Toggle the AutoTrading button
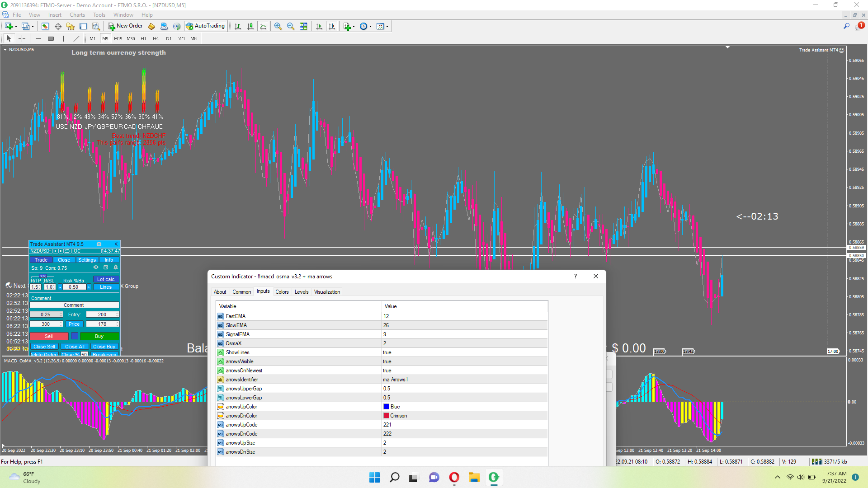This screenshot has height=488, width=868. (x=205, y=26)
